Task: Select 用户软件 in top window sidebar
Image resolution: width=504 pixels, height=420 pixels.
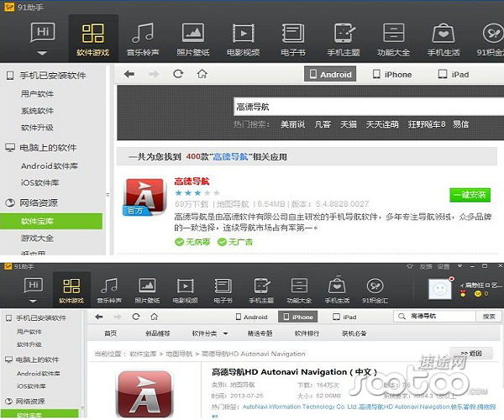Action: point(37,94)
